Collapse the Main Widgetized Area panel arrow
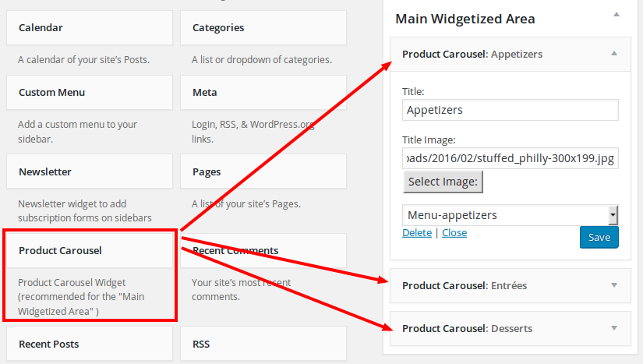The width and height of the screenshot is (643, 364). (614, 14)
